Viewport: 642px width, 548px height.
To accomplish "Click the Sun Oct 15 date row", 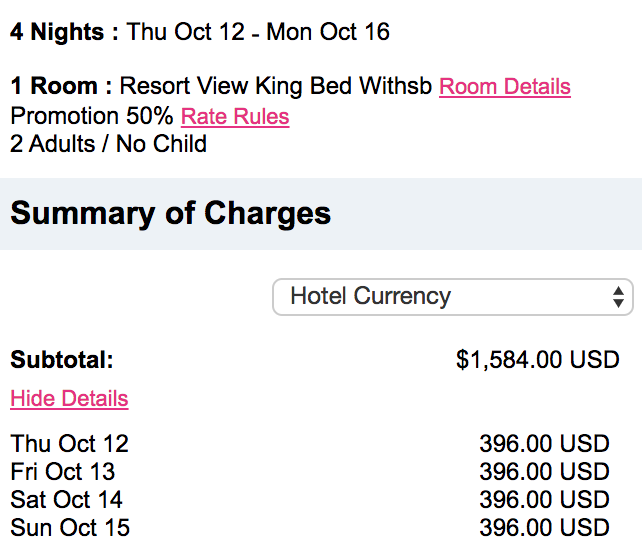I will pos(70,528).
